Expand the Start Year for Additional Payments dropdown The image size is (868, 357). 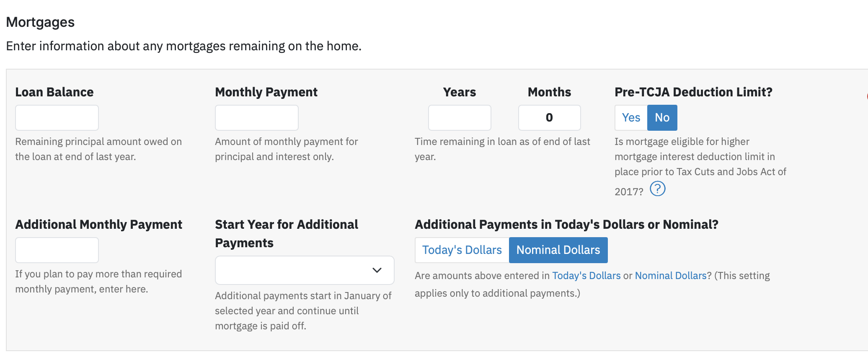[305, 270]
